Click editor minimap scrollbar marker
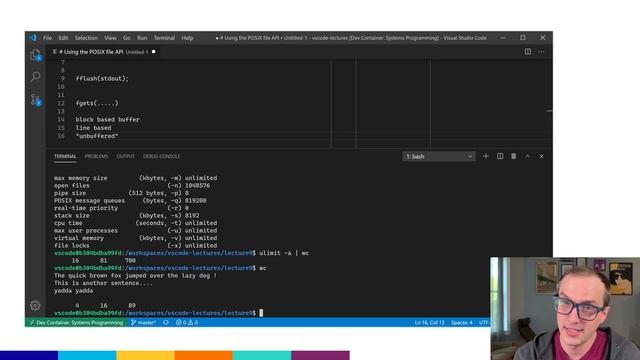This screenshot has width=640, height=360. click(549, 111)
